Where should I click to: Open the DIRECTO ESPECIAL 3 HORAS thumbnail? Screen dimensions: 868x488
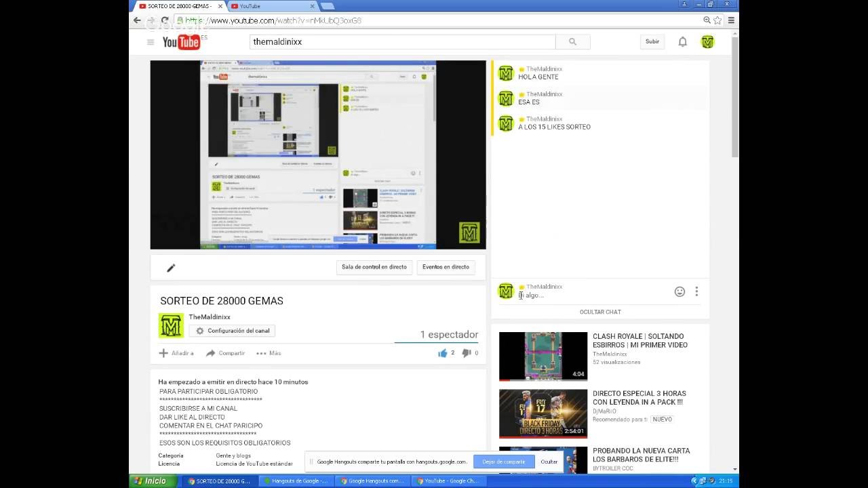pyautogui.click(x=543, y=413)
